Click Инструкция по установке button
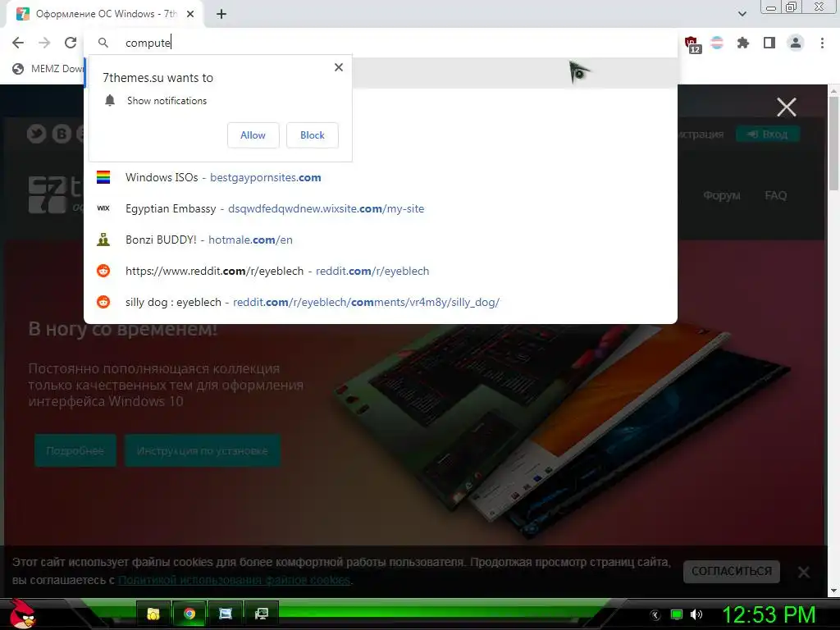Image resolution: width=840 pixels, height=630 pixels. tap(202, 450)
